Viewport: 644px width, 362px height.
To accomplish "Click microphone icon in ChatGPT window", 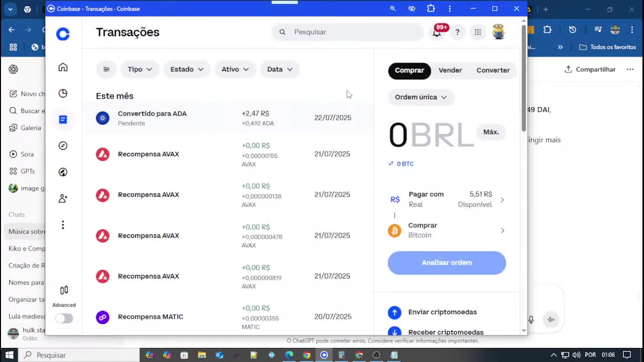I will click(531, 319).
